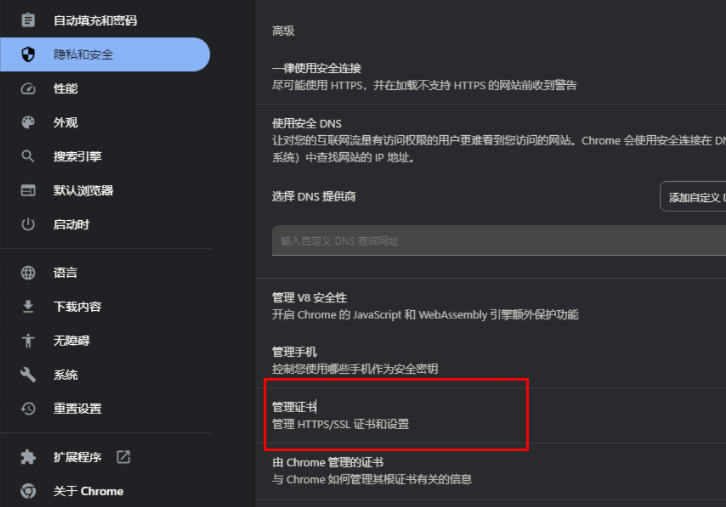Click the wrench icon for 系统

28,375
